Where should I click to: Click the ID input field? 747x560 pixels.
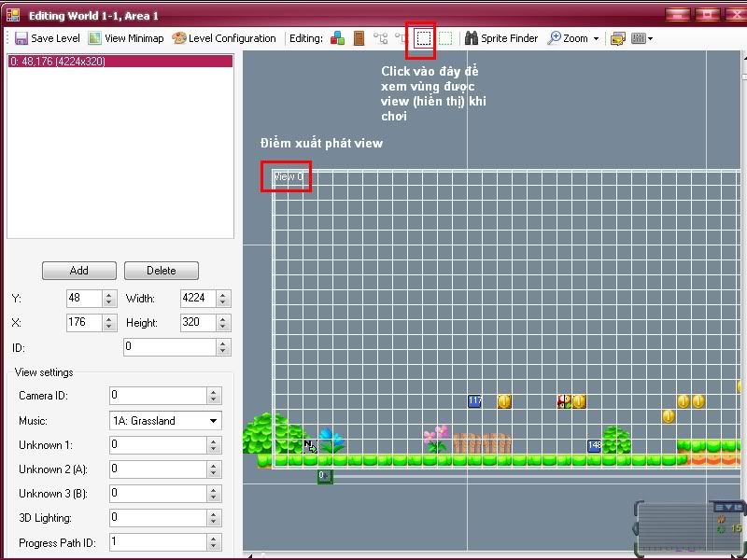coord(170,346)
